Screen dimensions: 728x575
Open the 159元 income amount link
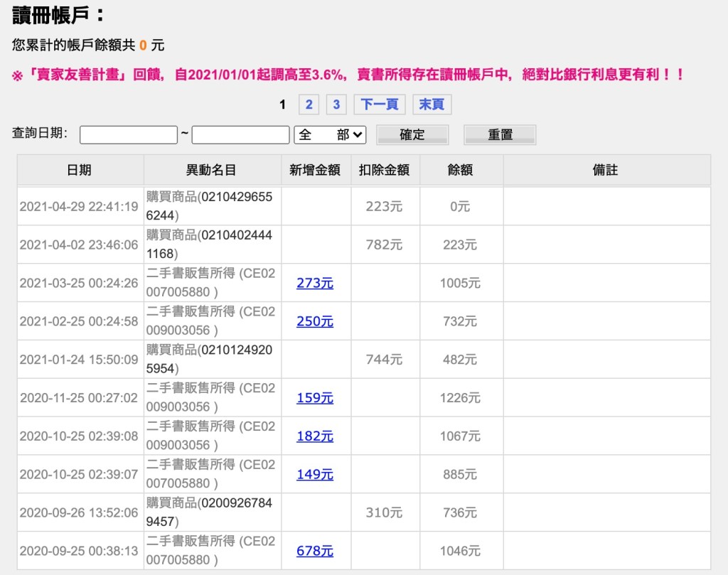tap(314, 398)
